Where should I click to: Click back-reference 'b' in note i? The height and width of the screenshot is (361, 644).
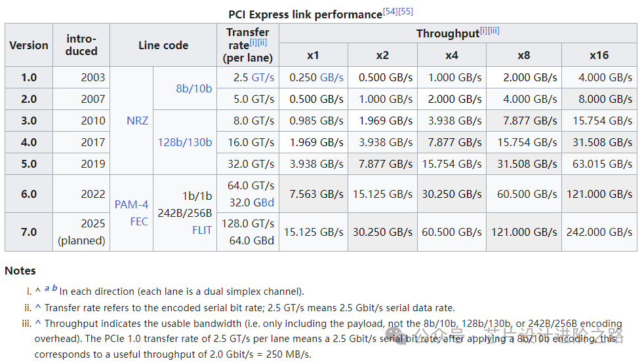(54, 288)
